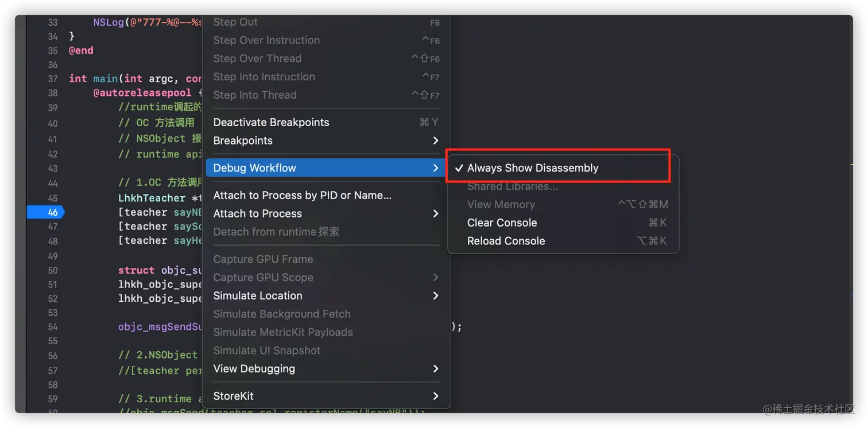
Task: Select Capture GPU Frame menu item
Action: (x=326, y=259)
